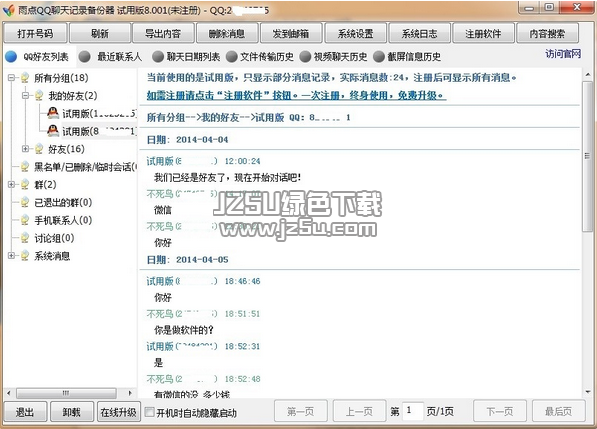This screenshot has height=429, width=597.
Task: Click the 卸载 uninstall button
Action: point(72,412)
